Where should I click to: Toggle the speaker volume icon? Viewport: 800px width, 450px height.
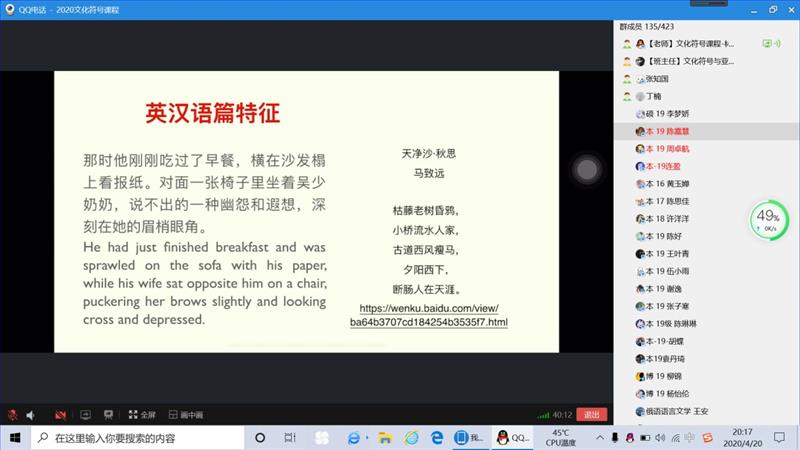pyautogui.click(x=31, y=414)
